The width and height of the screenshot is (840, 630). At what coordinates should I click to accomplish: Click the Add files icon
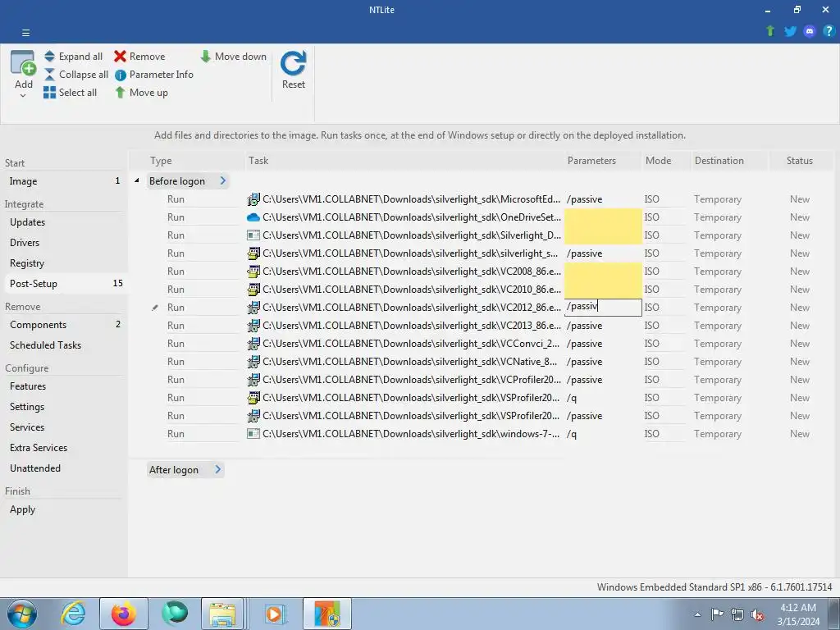tap(23, 63)
